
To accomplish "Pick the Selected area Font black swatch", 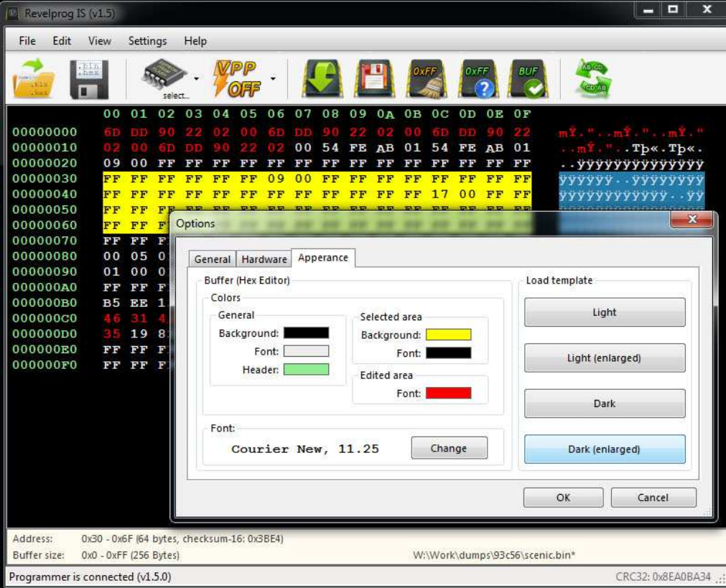I will tap(448, 353).
